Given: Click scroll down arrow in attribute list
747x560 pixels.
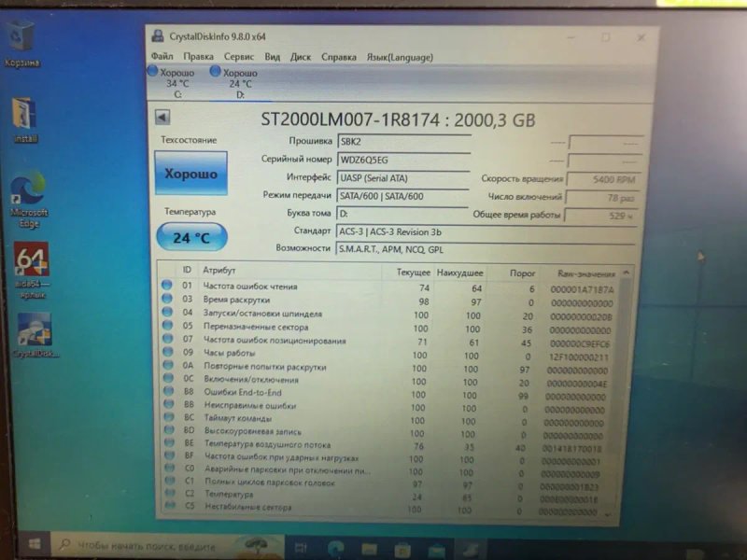Looking at the screenshot, I should pyautogui.click(x=608, y=514).
